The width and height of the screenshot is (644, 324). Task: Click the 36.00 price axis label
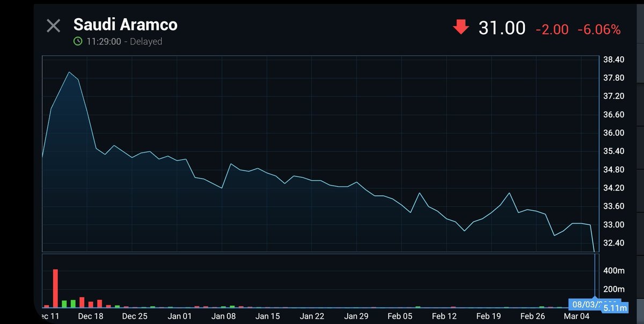[613, 133]
